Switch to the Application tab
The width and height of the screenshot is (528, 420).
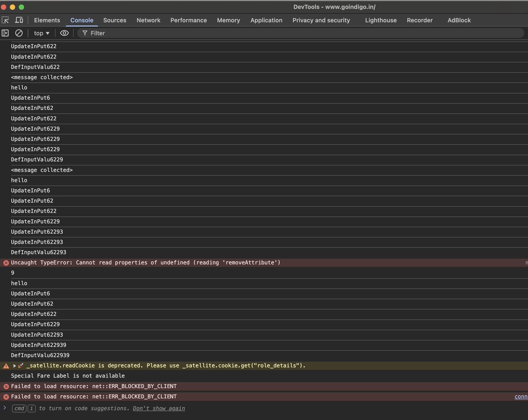[266, 20]
